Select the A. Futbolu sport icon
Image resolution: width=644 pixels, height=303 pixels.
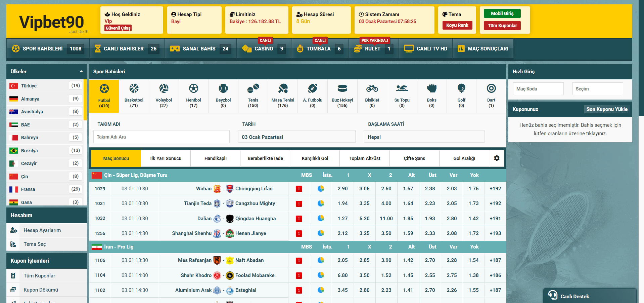[313, 88]
